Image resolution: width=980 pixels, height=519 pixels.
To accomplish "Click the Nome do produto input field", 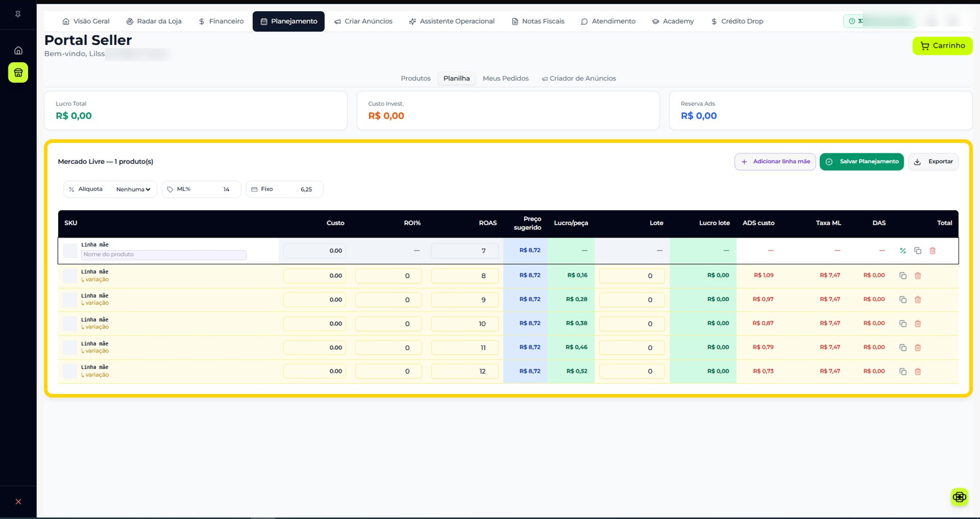I will point(163,255).
